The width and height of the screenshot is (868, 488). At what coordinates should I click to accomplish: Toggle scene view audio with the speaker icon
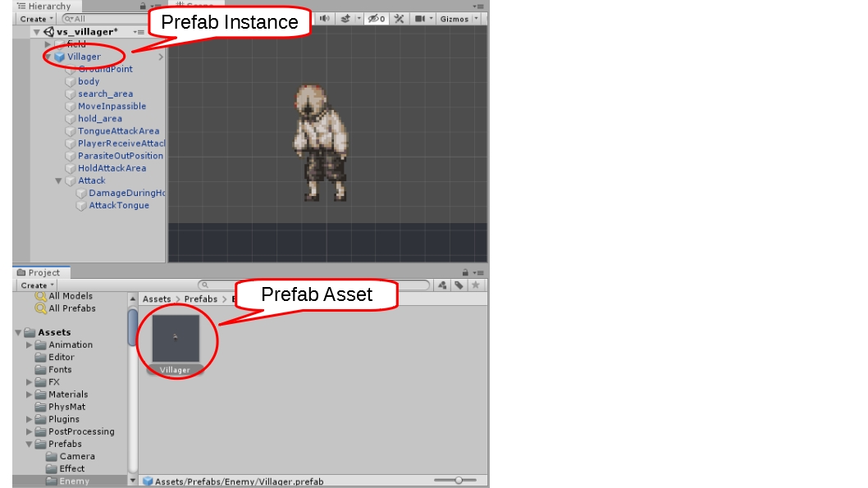tap(327, 18)
